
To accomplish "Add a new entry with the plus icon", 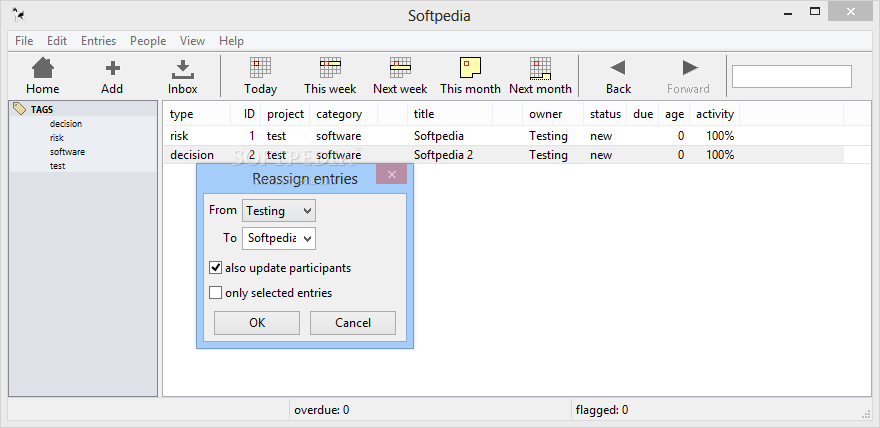I will coord(112,76).
